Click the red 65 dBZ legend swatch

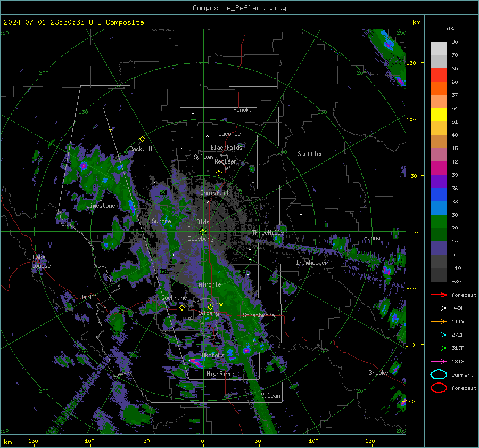(x=439, y=75)
